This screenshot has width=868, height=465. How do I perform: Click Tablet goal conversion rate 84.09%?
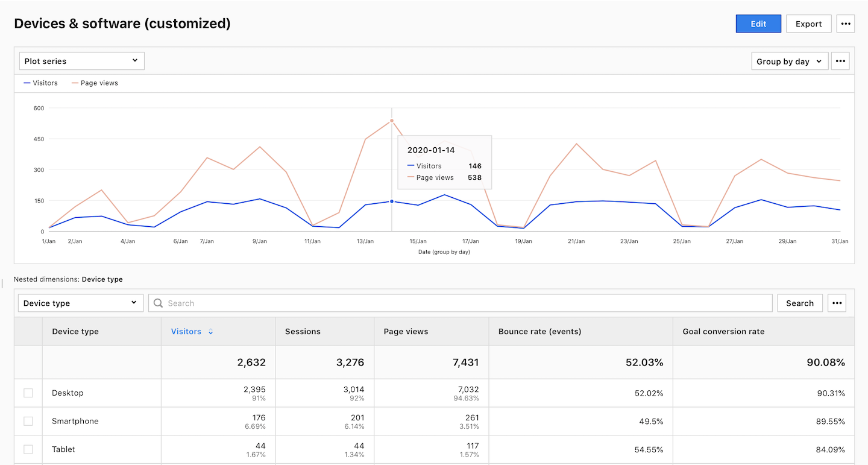829,449
